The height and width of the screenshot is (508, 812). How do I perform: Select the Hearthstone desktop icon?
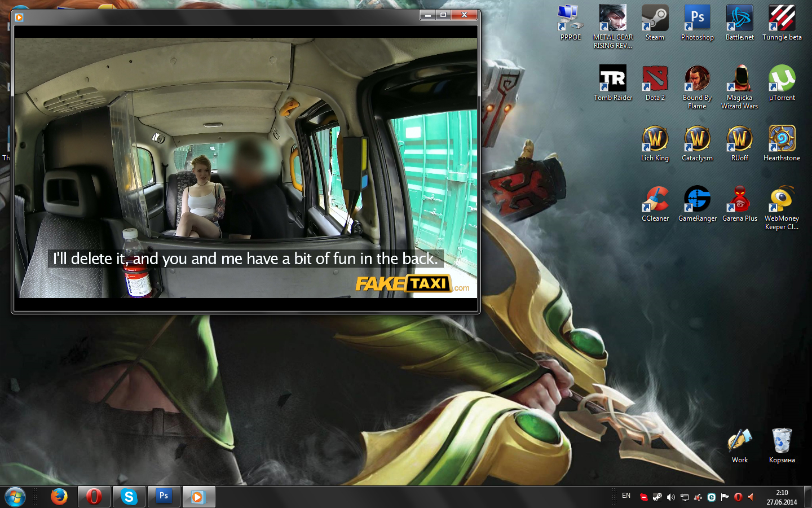pyautogui.click(x=782, y=143)
